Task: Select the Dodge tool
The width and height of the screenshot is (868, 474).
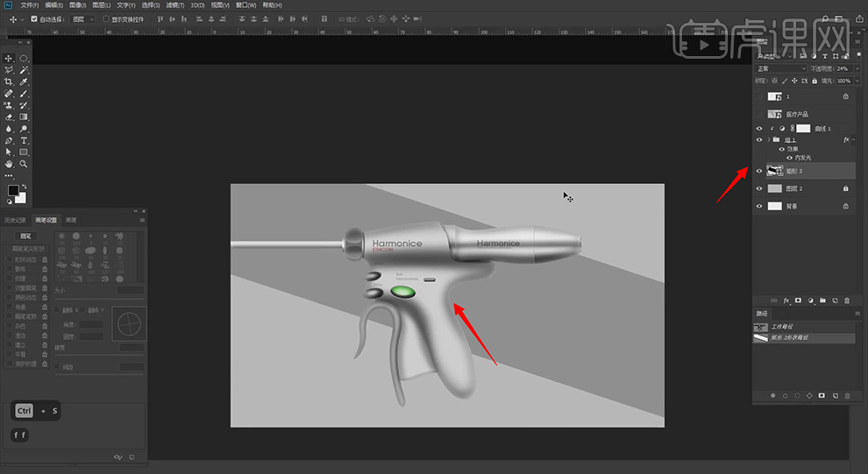Action: 24,129
